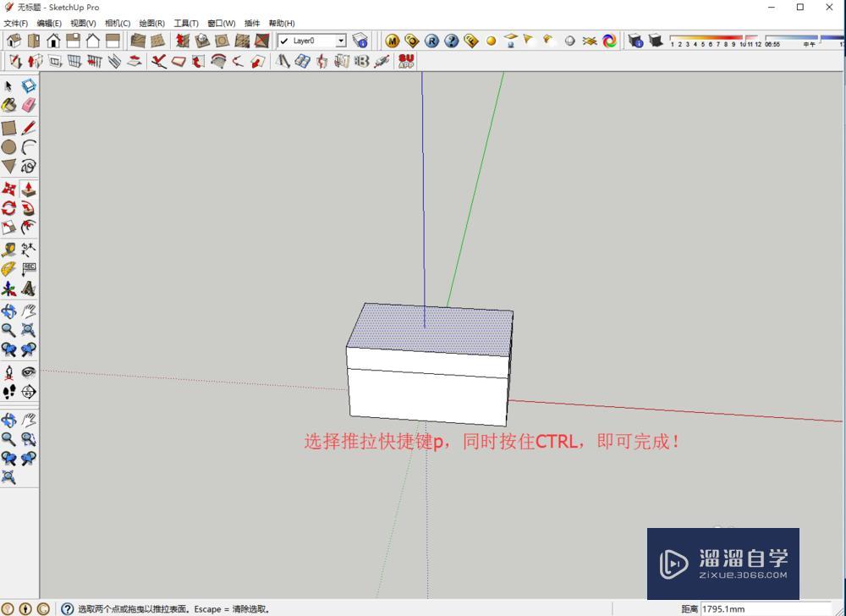Open the shadow settings icon
The height and width of the screenshot is (616, 846).
[x=635, y=41]
